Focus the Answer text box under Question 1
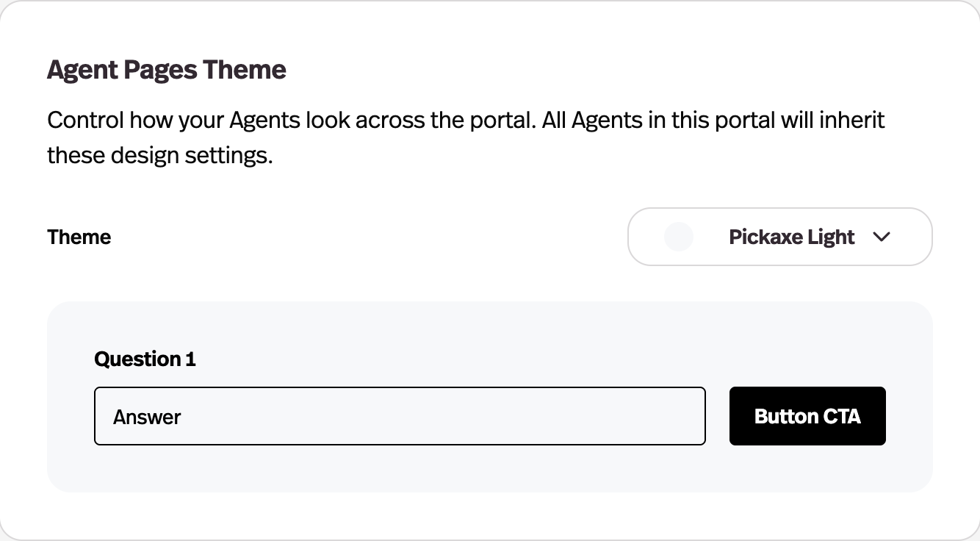 pos(400,416)
